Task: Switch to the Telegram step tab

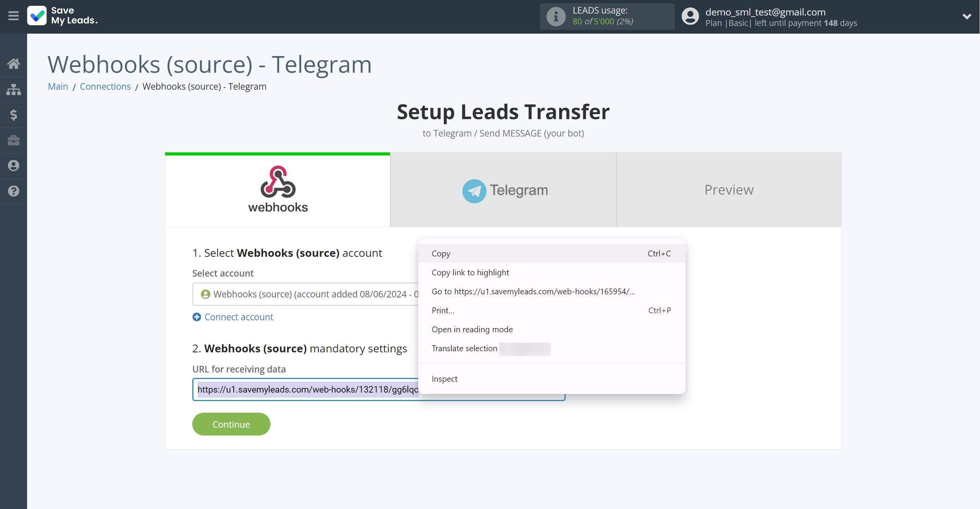Action: 503,190
